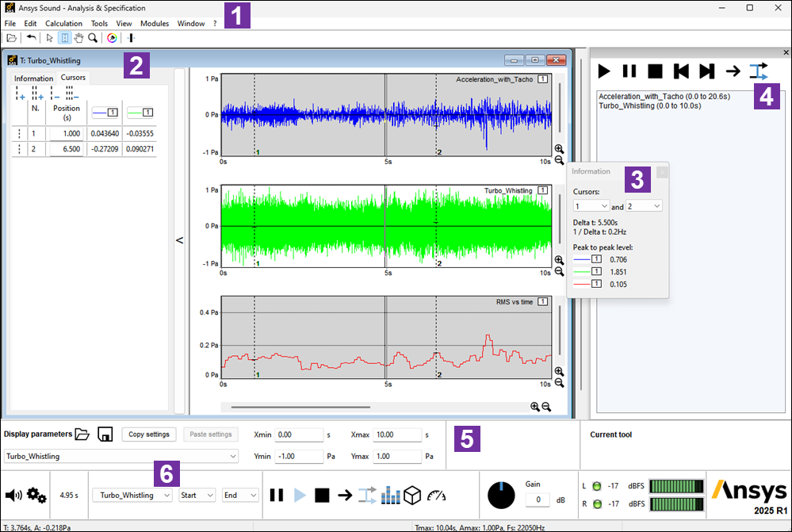Click the 3D cube icon
Screen dimensions: 792x532
(411, 496)
